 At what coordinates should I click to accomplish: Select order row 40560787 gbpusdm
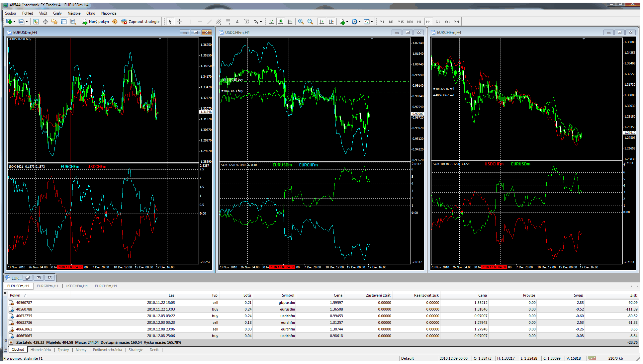(323, 303)
